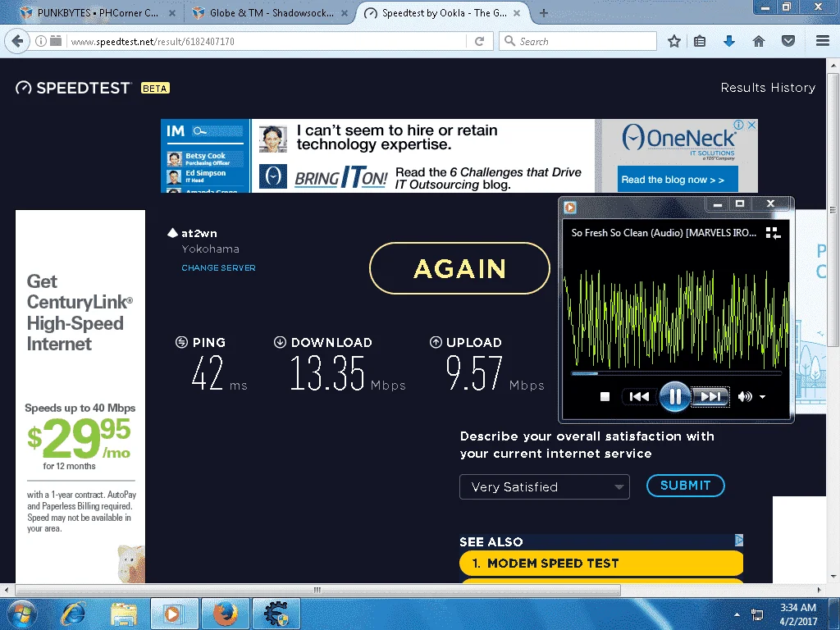Viewport: 840px width, 630px height.
Task: Open the volume dropdown arrow in player
Action: [x=762, y=397]
